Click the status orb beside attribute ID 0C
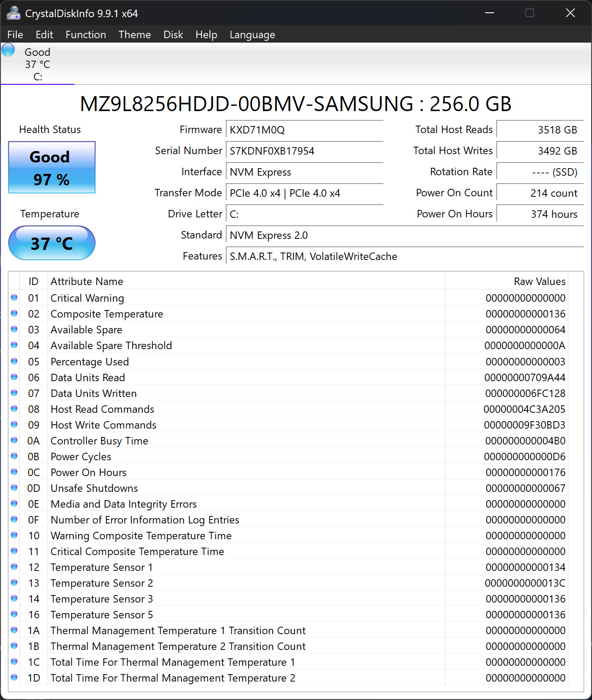The height and width of the screenshot is (700, 592). (14, 472)
